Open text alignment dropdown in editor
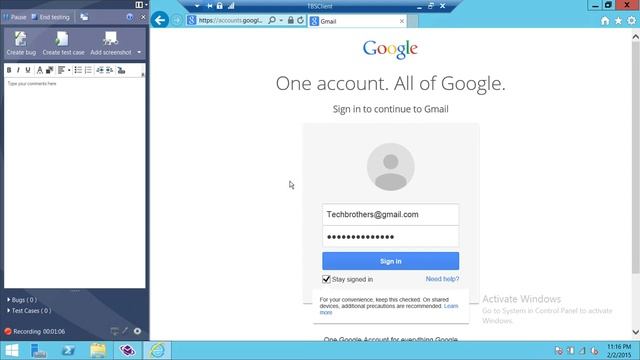 coord(64,70)
